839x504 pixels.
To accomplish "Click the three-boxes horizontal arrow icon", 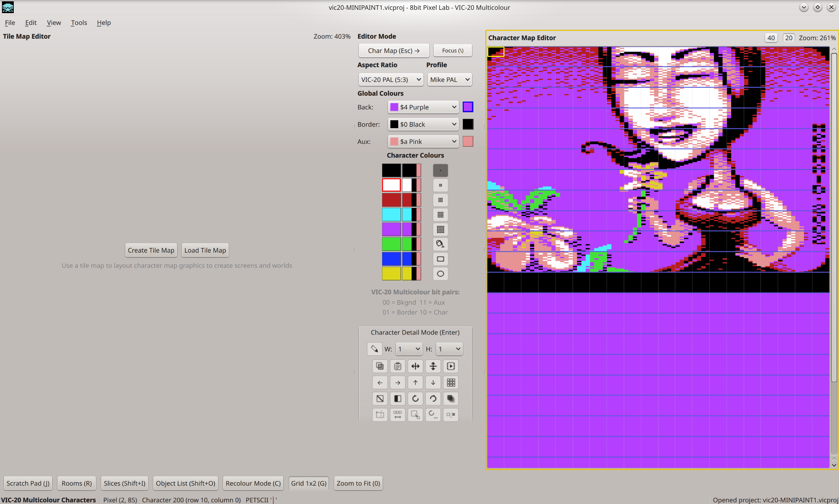I will [398, 415].
